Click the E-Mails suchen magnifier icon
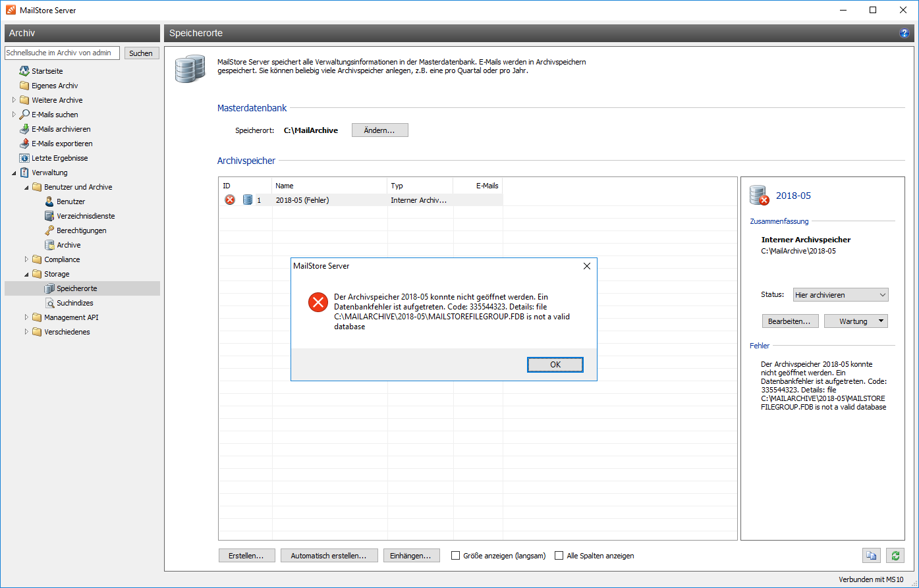Image resolution: width=919 pixels, height=588 pixels. [x=24, y=115]
